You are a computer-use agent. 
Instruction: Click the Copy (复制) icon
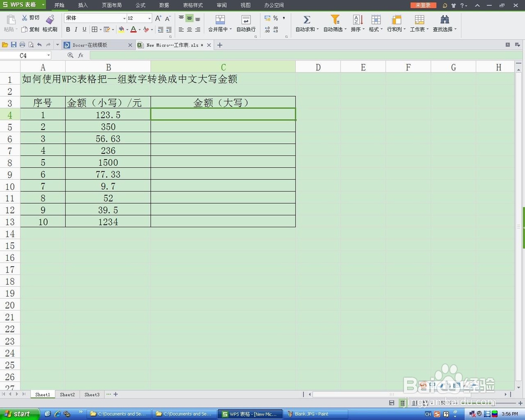[24, 29]
